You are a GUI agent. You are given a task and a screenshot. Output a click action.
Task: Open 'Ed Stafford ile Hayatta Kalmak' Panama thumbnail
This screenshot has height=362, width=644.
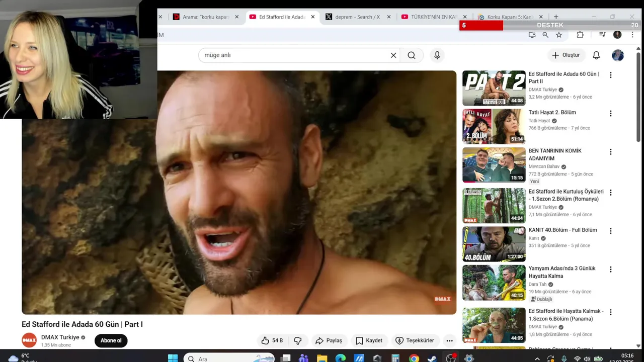coord(494,325)
